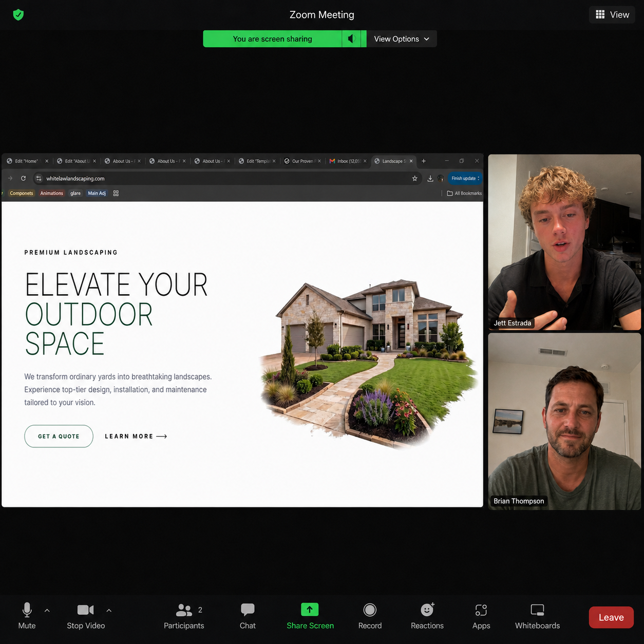Open a new browser tab with plus

point(424,161)
